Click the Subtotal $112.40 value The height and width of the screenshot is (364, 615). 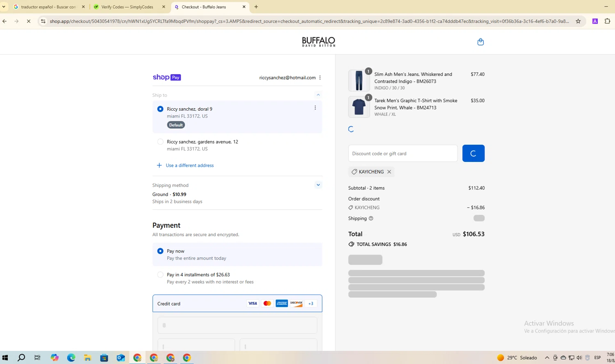(476, 188)
